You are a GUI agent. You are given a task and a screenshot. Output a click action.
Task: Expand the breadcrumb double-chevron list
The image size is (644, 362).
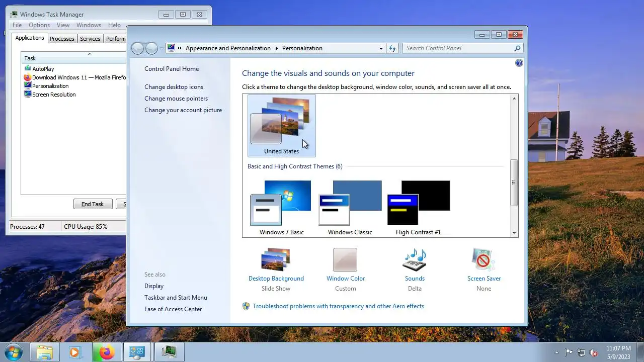tap(180, 48)
